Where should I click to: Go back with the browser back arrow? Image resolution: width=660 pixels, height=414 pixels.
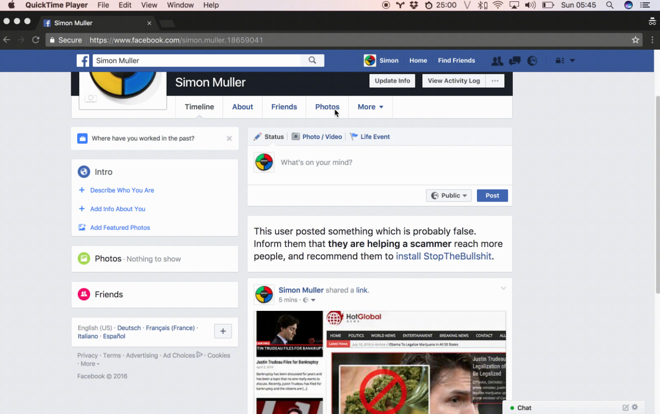tap(7, 40)
